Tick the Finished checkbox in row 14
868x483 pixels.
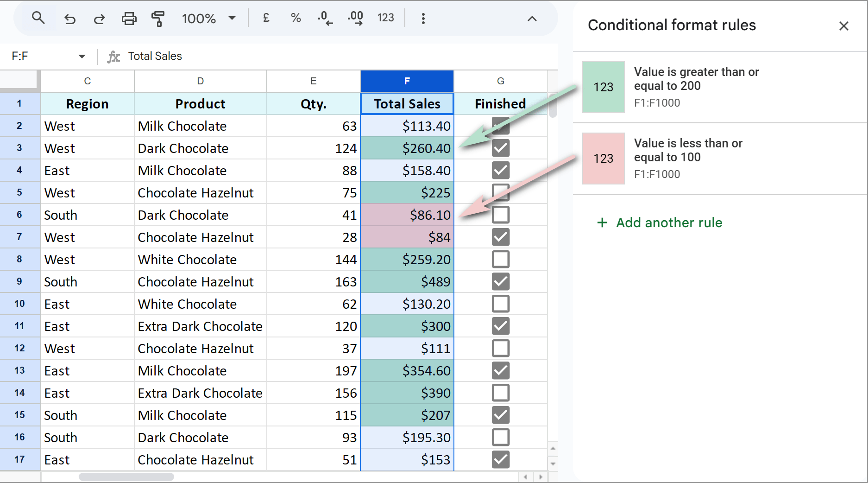pyautogui.click(x=500, y=393)
